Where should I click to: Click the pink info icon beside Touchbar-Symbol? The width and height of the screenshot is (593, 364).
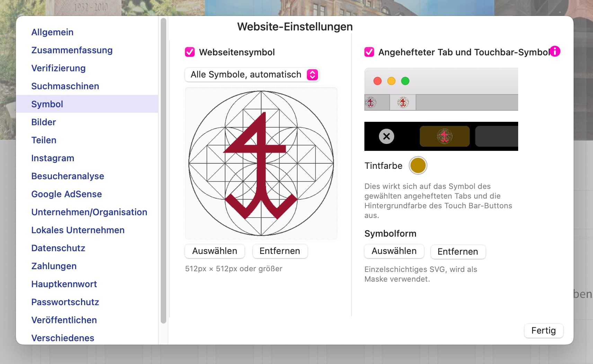[x=555, y=51]
